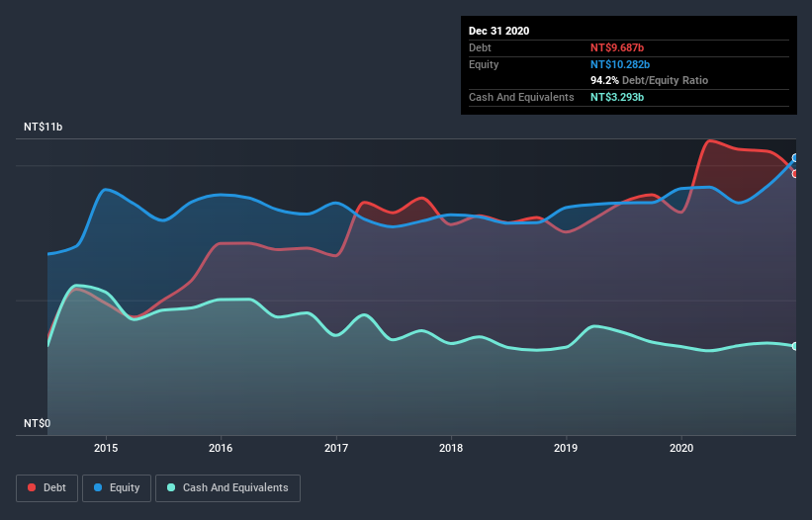
Task: Click the 2016 x-axis label
Action: (x=221, y=448)
